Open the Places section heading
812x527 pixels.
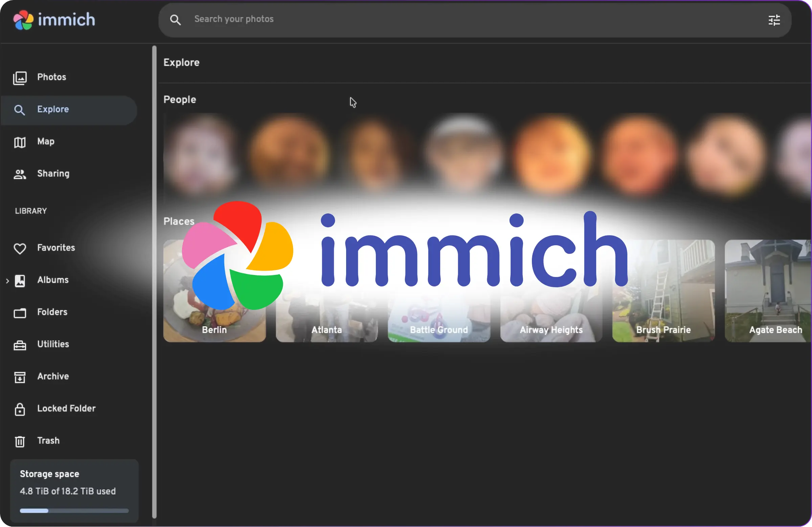pos(179,221)
